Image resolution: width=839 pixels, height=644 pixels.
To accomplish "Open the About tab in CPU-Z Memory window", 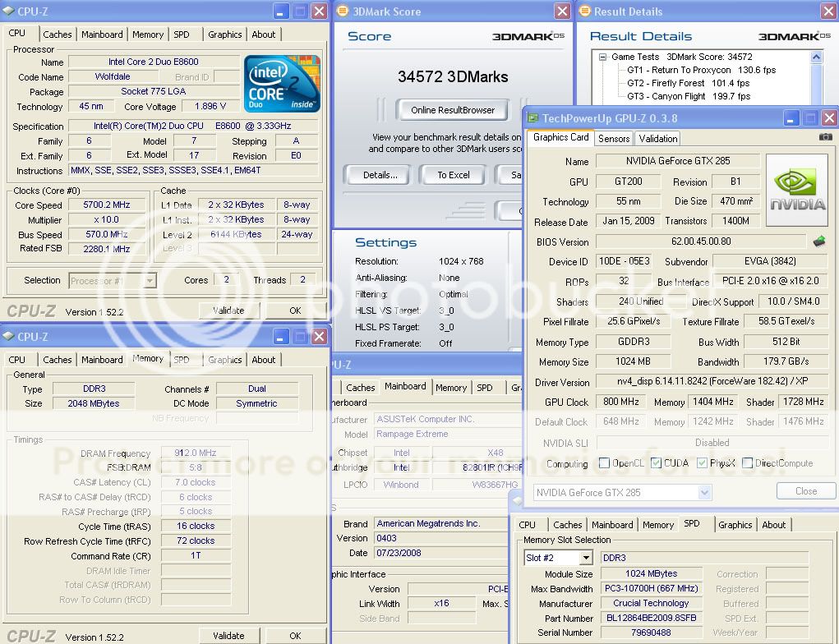I will (x=264, y=360).
